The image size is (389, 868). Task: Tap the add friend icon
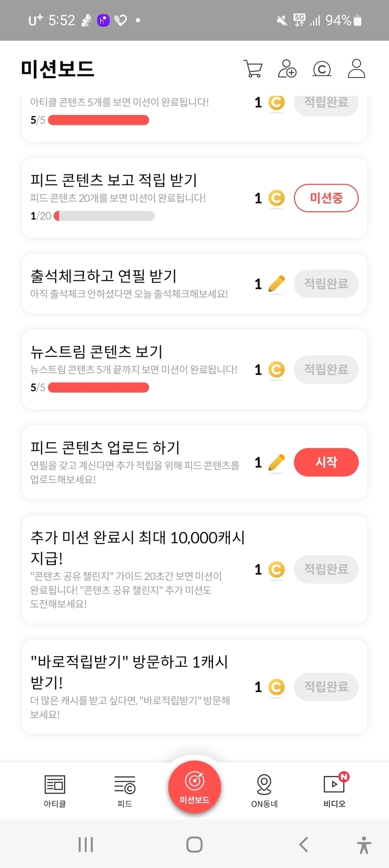(287, 68)
